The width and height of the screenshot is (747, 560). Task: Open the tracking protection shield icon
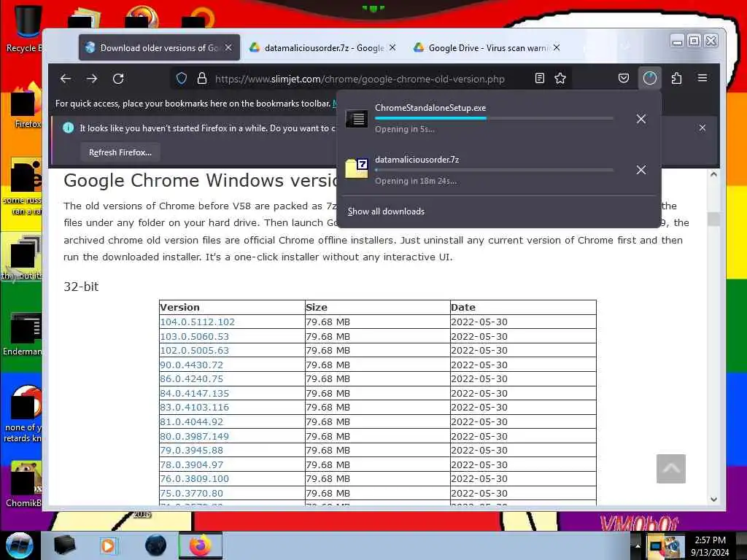pos(182,79)
